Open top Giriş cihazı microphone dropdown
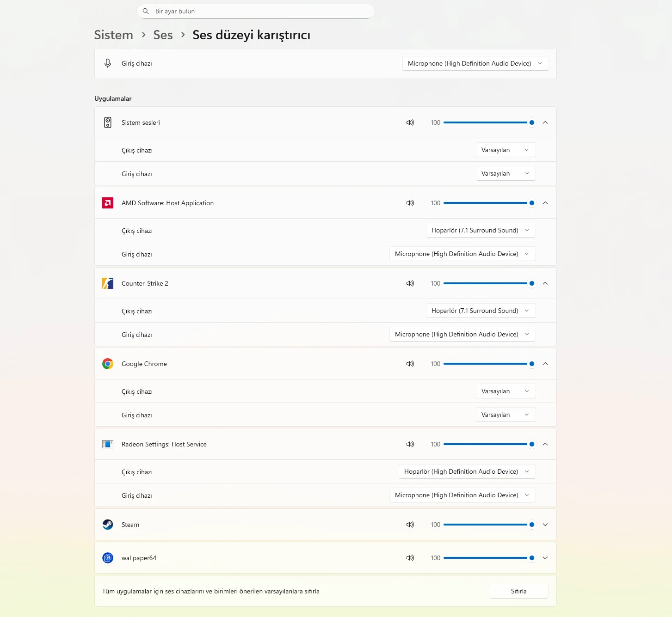The image size is (672, 617). [x=475, y=63]
